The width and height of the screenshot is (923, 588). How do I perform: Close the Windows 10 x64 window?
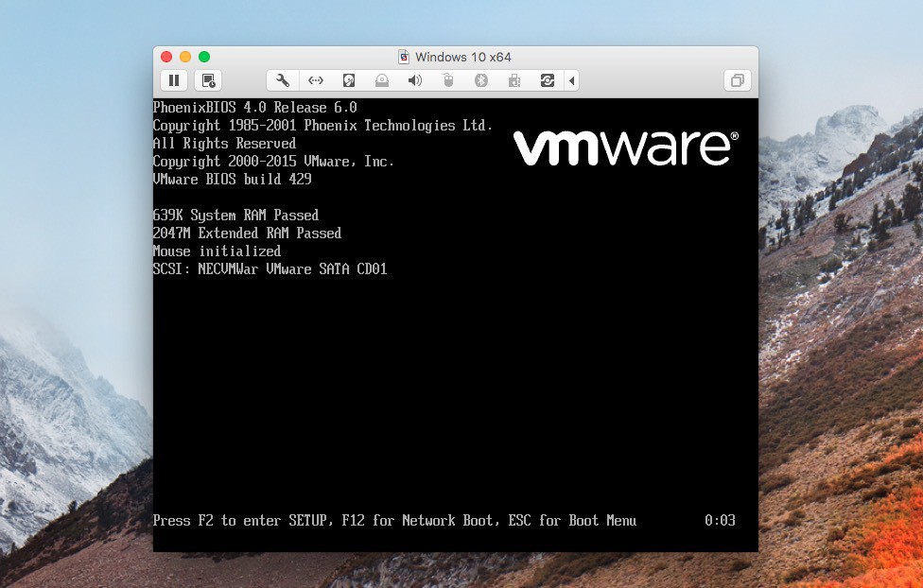click(x=166, y=57)
